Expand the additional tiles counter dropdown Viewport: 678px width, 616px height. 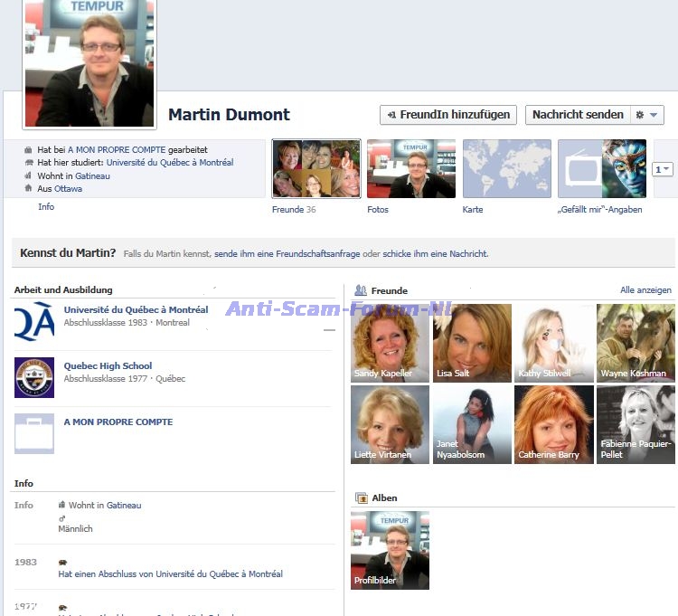(x=662, y=169)
